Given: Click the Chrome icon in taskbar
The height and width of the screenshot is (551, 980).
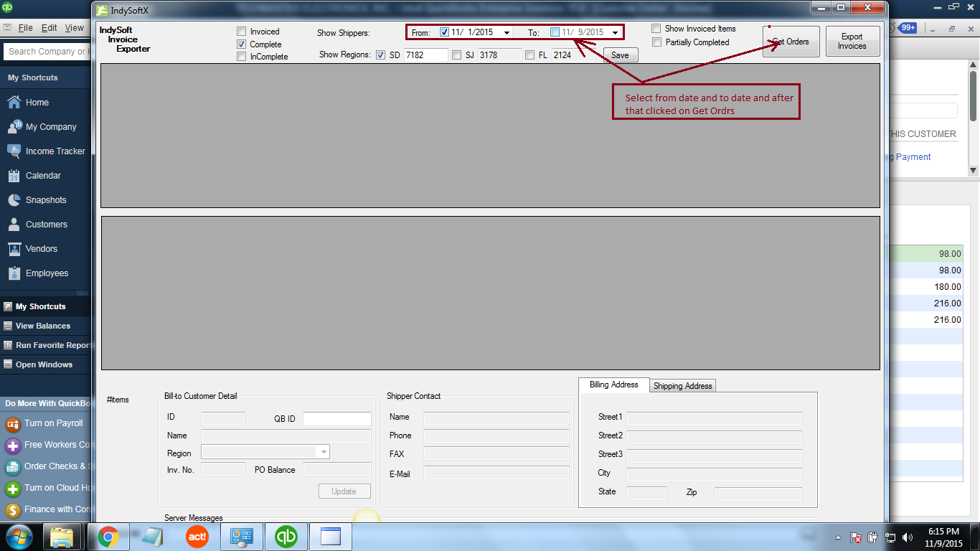Looking at the screenshot, I should [x=108, y=536].
